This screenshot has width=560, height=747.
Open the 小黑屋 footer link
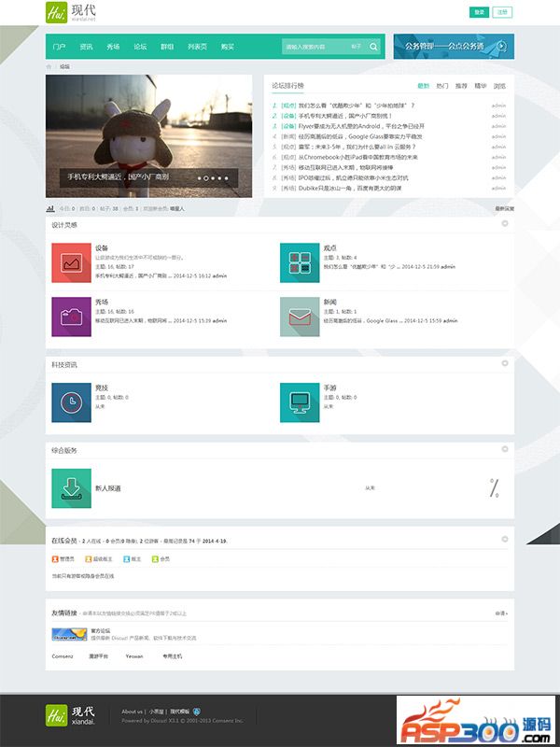pos(156,712)
